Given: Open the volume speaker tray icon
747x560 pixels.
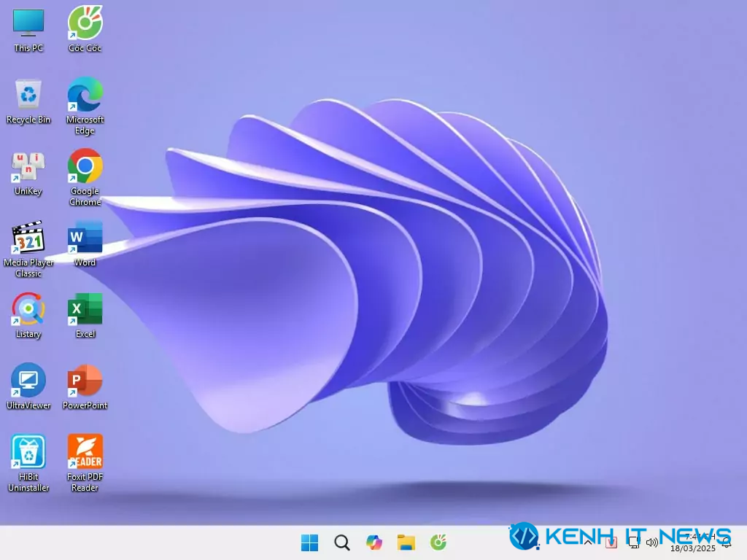Looking at the screenshot, I should pyautogui.click(x=651, y=542).
